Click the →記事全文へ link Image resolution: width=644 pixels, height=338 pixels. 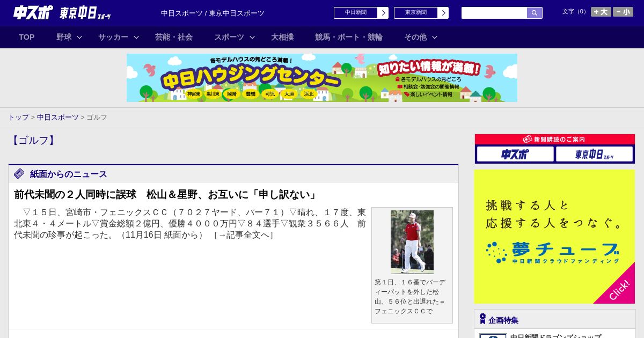click(x=244, y=235)
